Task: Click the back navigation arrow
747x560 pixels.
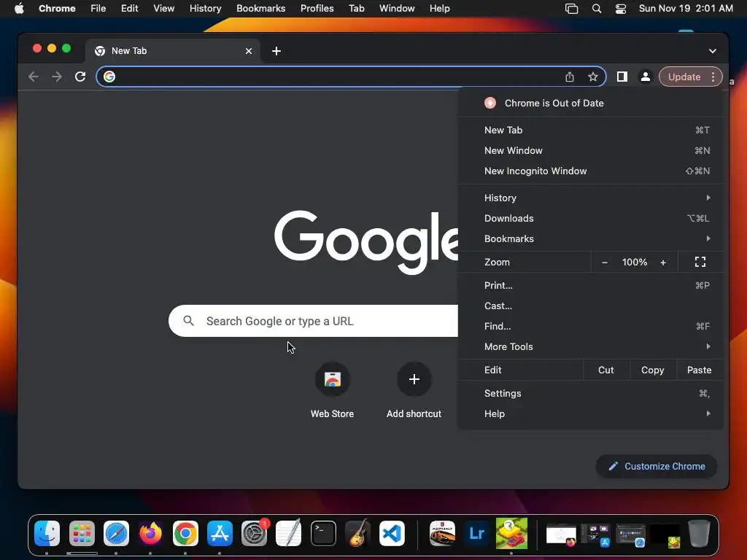Action: [x=34, y=77]
